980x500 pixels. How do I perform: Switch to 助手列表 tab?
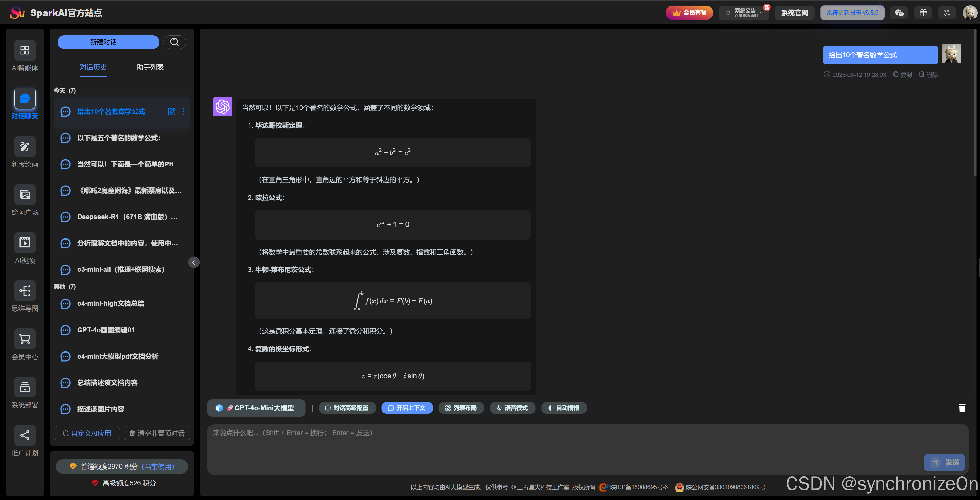tap(150, 67)
